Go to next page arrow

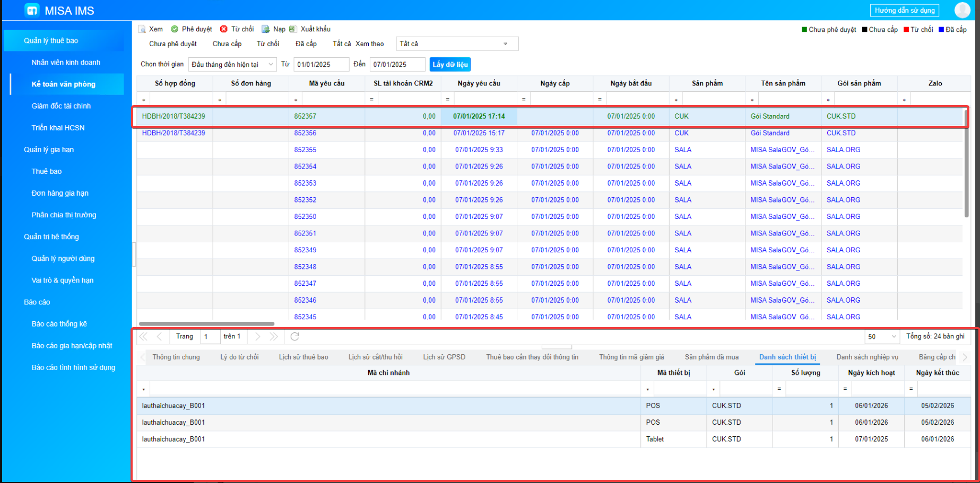[x=257, y=337]
